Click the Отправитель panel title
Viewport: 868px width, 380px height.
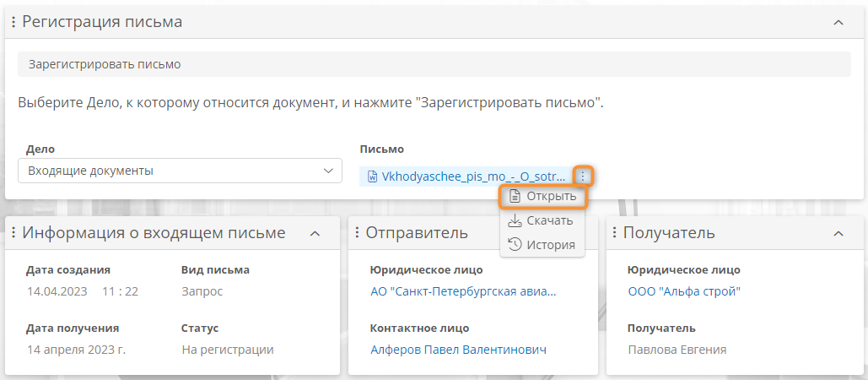(x=417, y=233)
